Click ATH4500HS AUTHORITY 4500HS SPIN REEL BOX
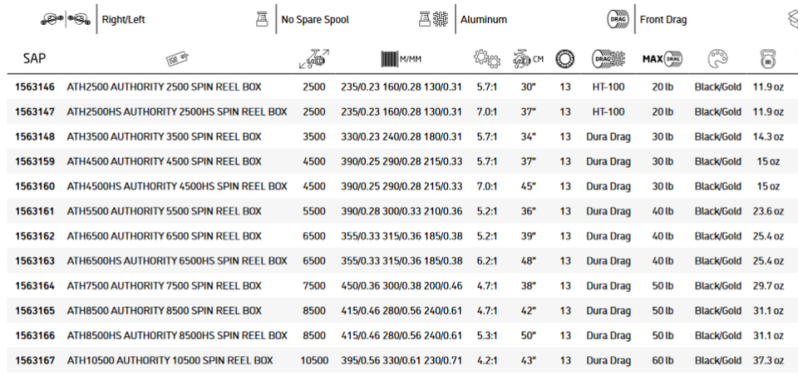 (177, 186)
